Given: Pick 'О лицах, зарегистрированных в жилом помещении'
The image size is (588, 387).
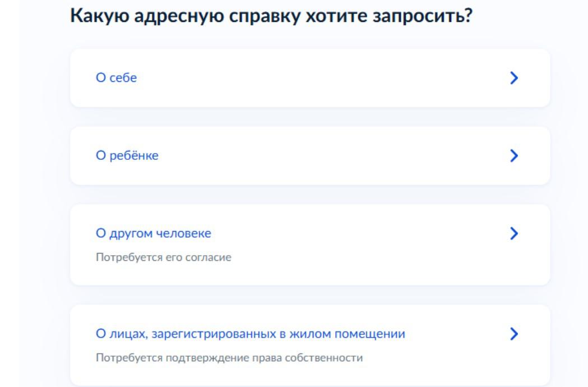Looking at the screenshot, I should (x=310, y=345).
